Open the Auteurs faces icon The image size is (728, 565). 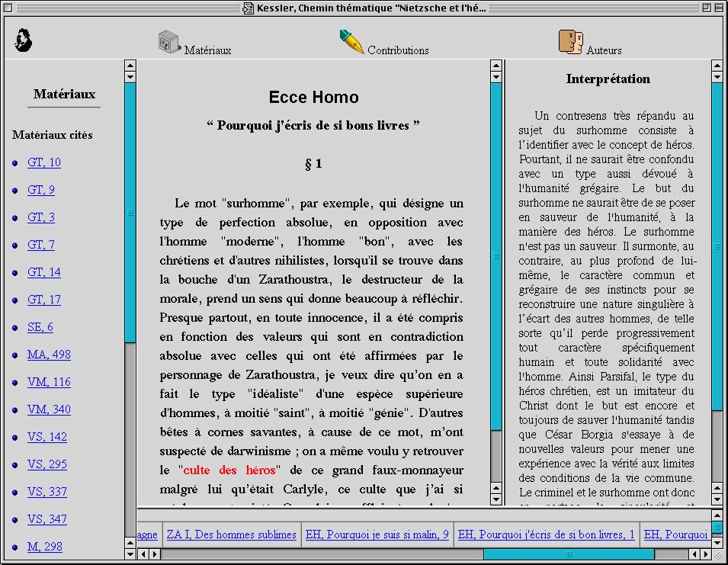(x=571, y=42)
